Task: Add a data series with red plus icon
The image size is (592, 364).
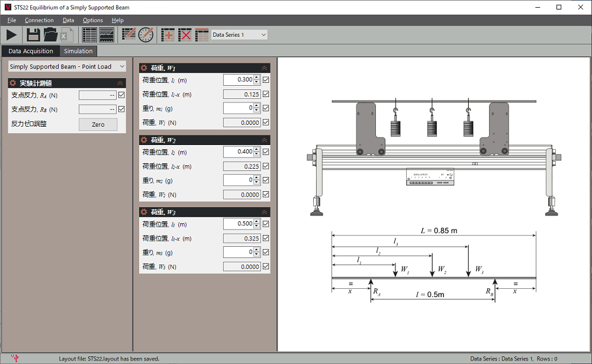Action: click(x=168, y=35)
